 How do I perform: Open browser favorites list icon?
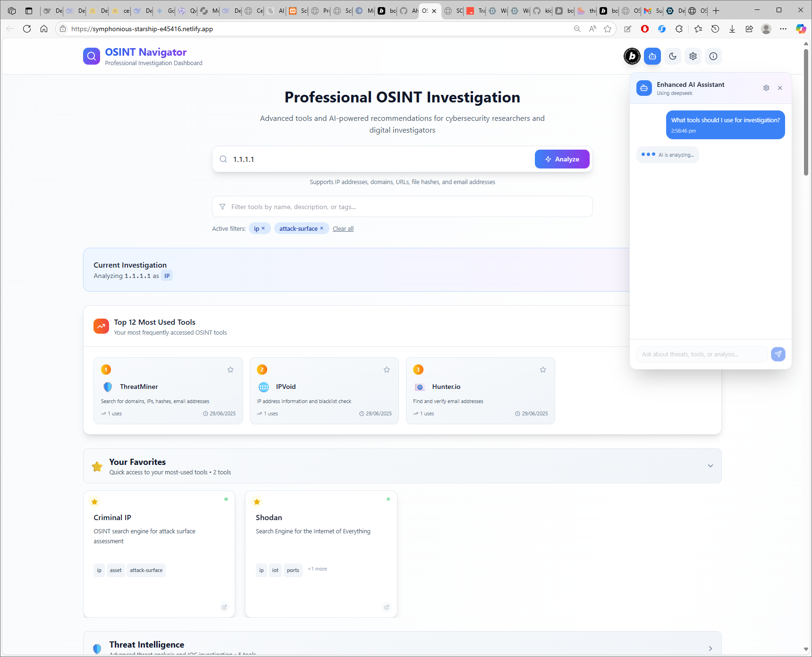[698, 29]
